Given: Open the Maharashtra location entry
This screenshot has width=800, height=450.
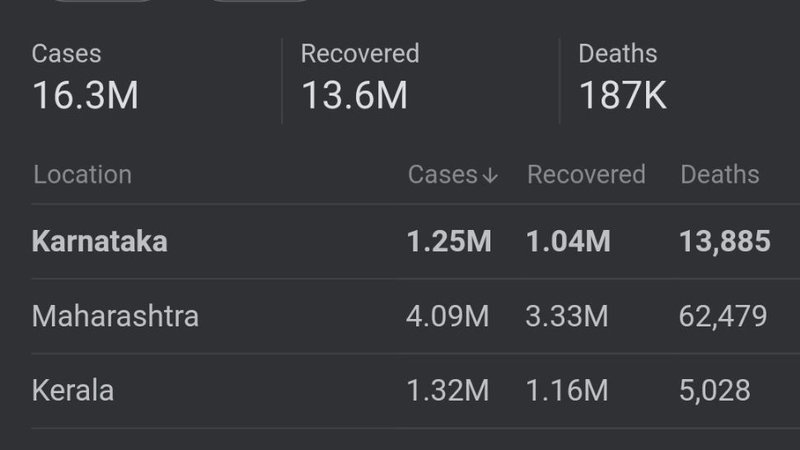Looking at the screenshot, I should click(115, 316).
